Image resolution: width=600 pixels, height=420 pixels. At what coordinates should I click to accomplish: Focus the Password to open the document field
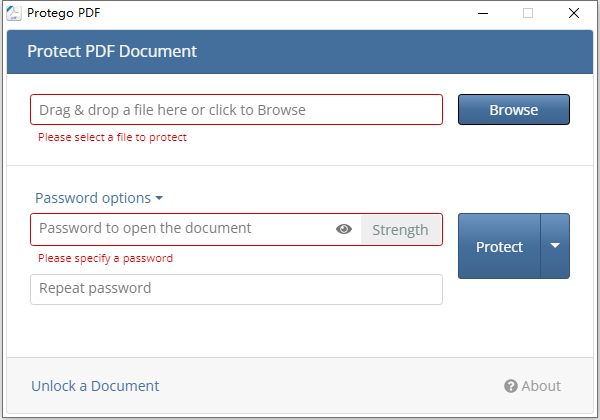click(x=180, y=229)
